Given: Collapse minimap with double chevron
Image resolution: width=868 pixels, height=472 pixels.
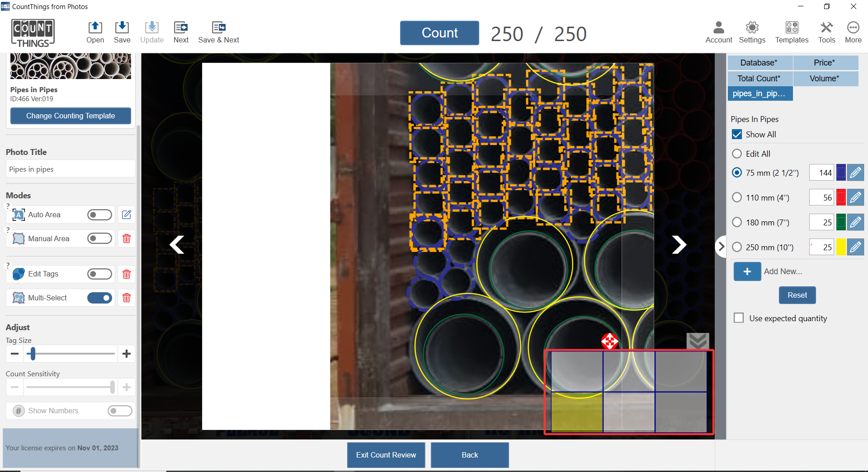Looking at the screenshot, I should (698, 341).
